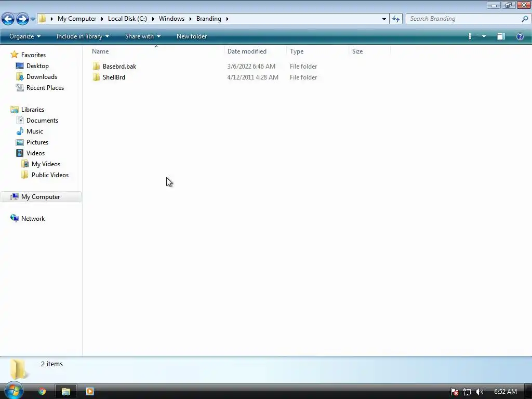Open the Include in library menu
The width and height of the screenshot is (532, 399).
[x=83, y=36]
